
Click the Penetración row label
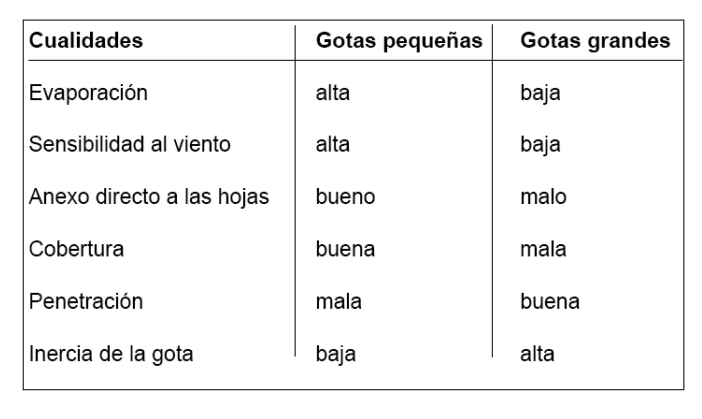point(86,301)
